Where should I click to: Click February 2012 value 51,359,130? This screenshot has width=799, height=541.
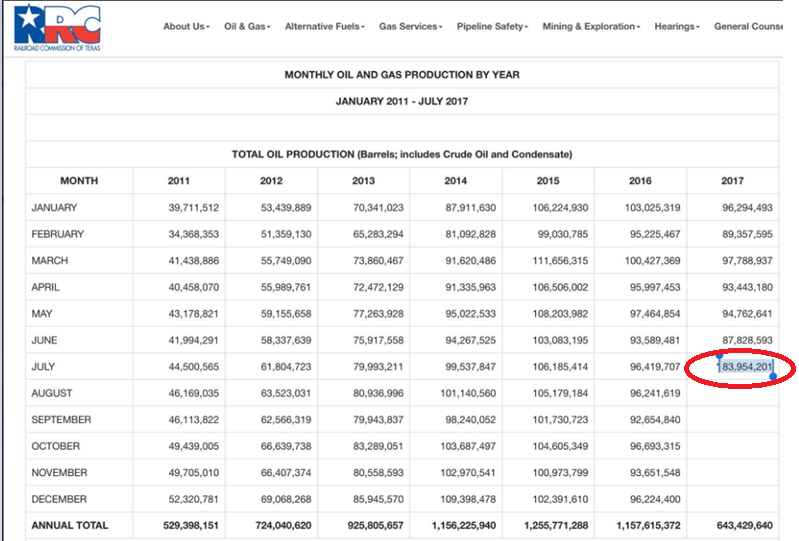pyautogui.click(x=286, y=234)
